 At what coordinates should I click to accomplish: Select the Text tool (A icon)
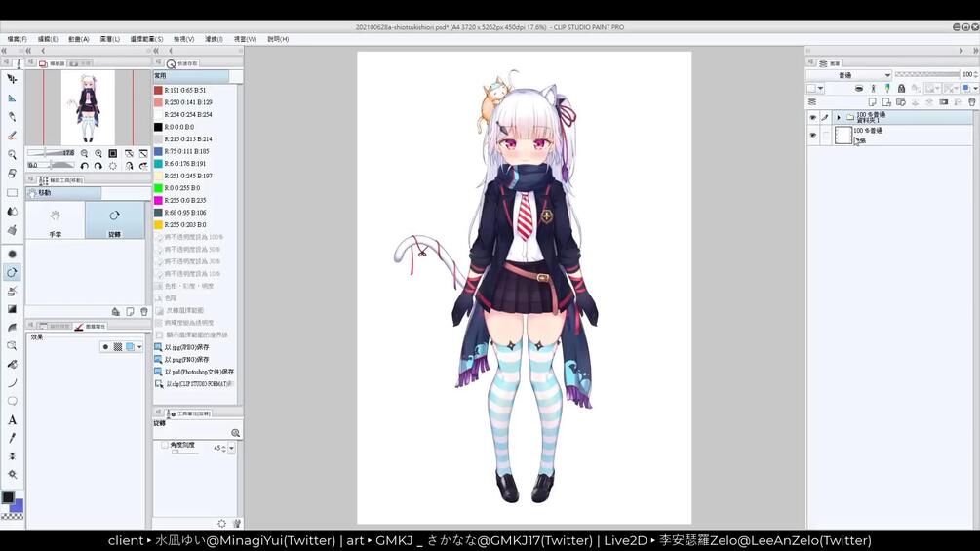[x=12, y=419]
